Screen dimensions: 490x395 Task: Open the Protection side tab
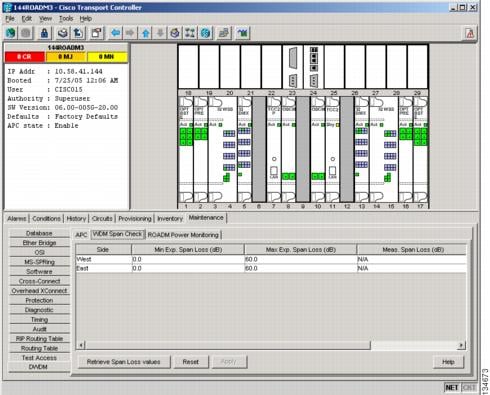coord(39,300)
